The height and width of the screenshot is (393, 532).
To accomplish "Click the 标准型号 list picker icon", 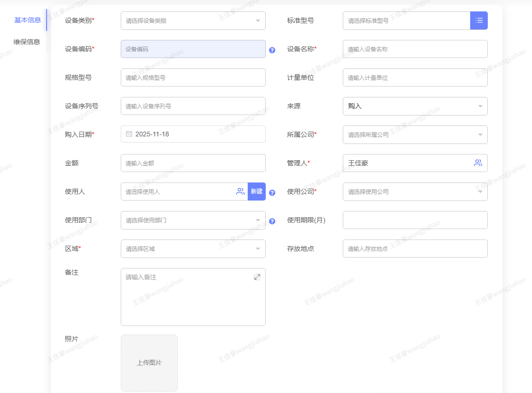I will (479, 20).
